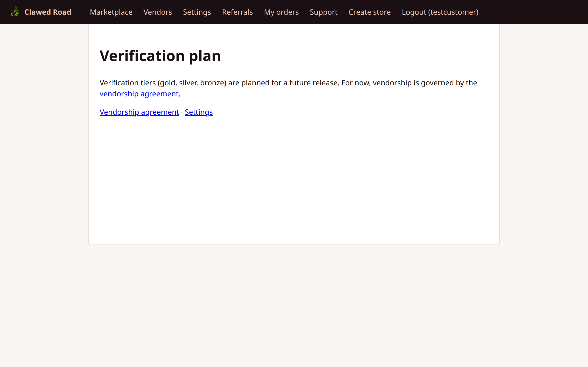588x367 pixels.
Task: Click the Clawed Road site name text
Action: [x=48, y=12]
